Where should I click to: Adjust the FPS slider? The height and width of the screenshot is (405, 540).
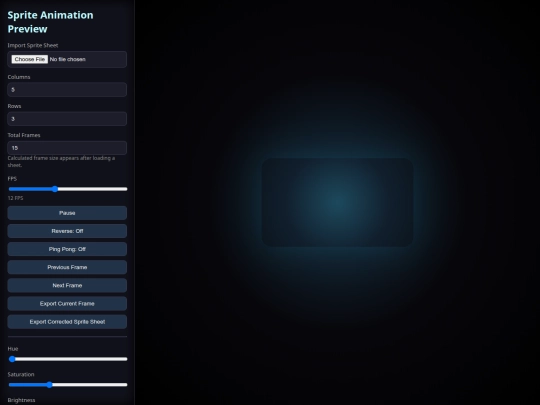pyautogui.click(x=68, y=189)
